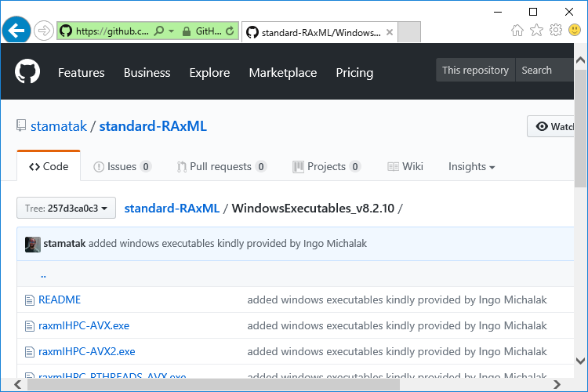Expand the Insights dropdown
Viewport: 588px width, 392px height.
(471, 166)
